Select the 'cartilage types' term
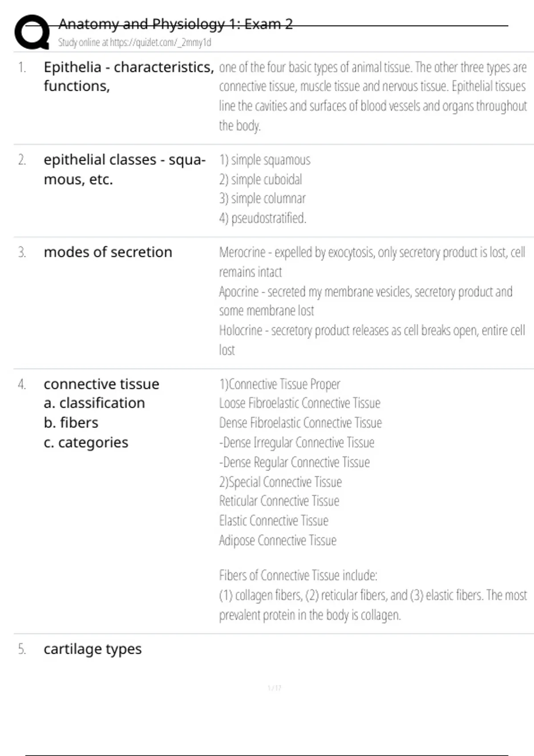 93,649
